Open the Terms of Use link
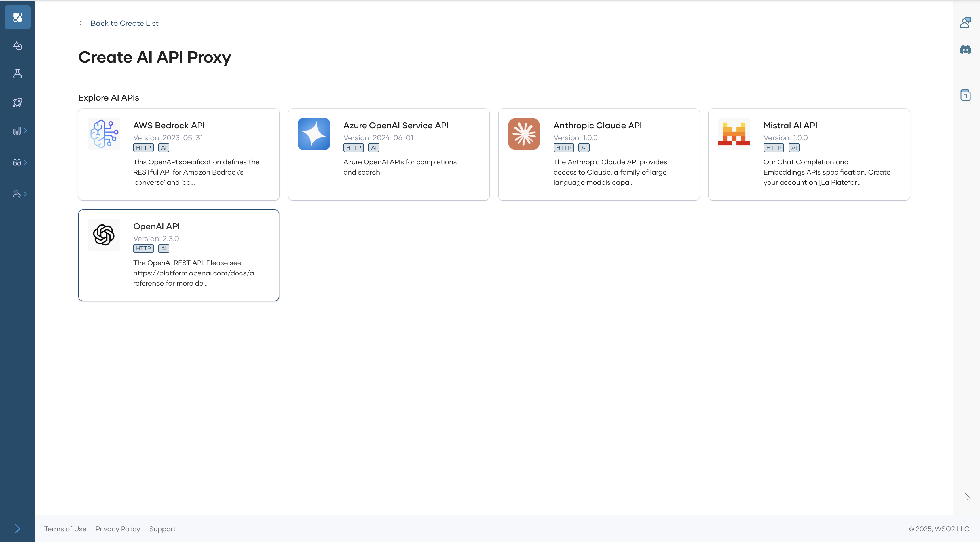 (x=65, y=529)
